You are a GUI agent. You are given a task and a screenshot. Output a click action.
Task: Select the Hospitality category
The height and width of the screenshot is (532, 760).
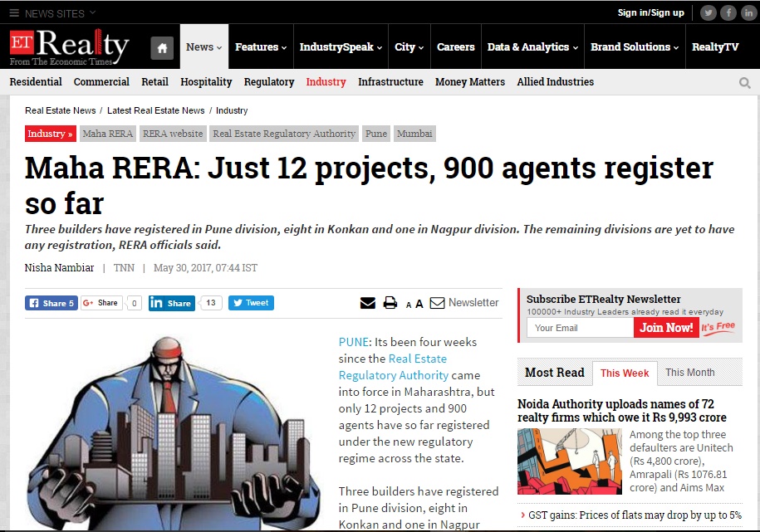206,82
